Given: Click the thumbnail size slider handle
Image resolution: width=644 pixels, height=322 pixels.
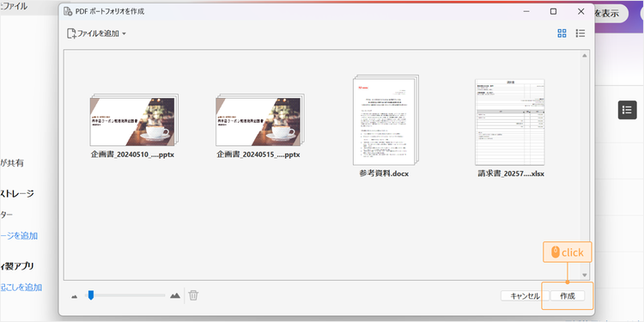Looking at the screenshot, I should pos(91,295).
